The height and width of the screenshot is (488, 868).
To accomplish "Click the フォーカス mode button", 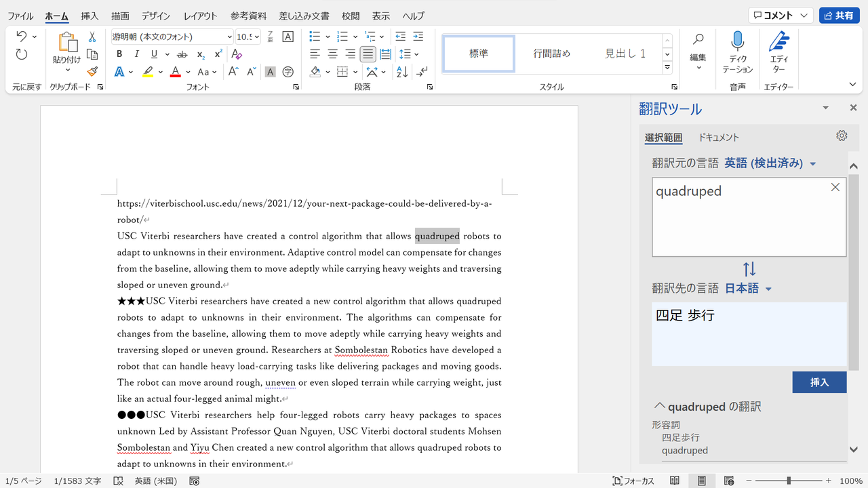I will click(633, 481).
